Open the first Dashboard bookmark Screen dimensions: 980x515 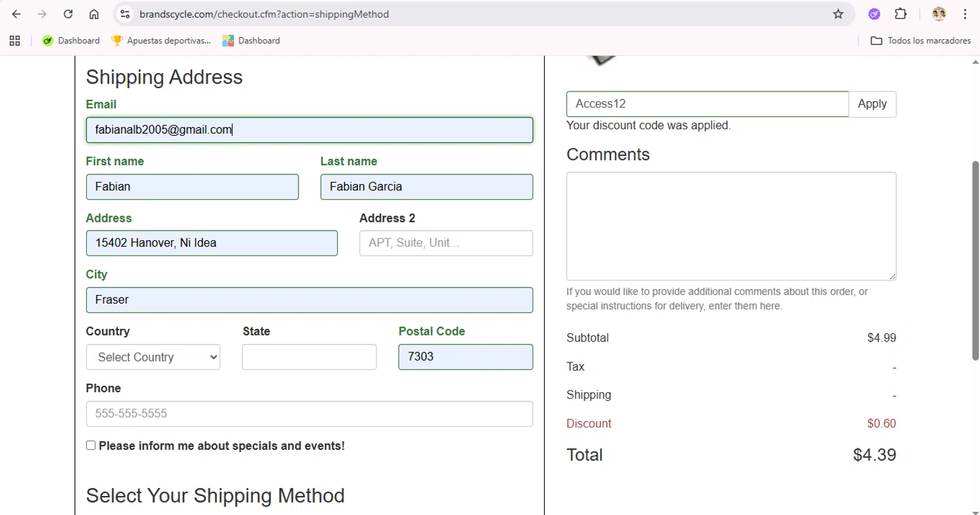(x=71, y=40)
